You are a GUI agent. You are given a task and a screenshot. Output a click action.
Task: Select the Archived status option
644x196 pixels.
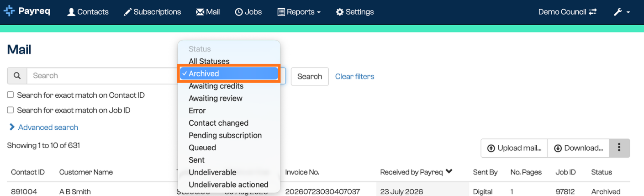point(229,74)
